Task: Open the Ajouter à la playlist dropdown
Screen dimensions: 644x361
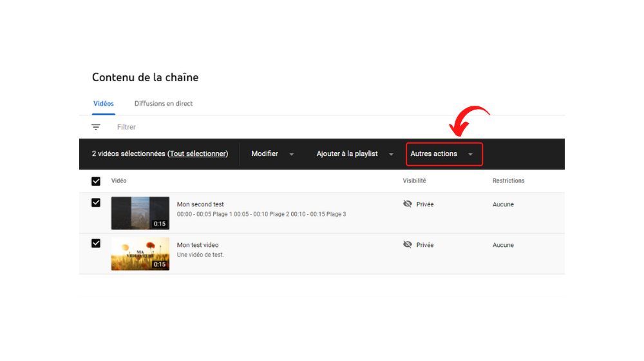Action: point(355,154)
